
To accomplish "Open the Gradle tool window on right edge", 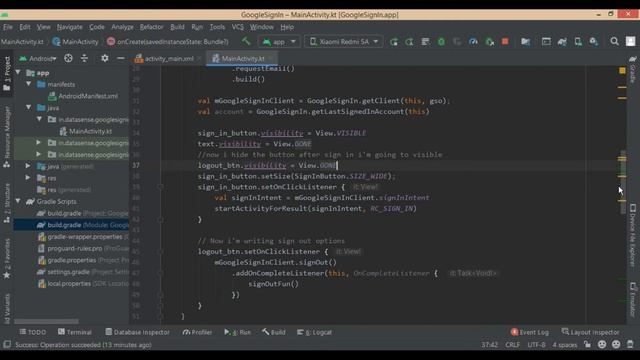I will [x=633, y=69].
